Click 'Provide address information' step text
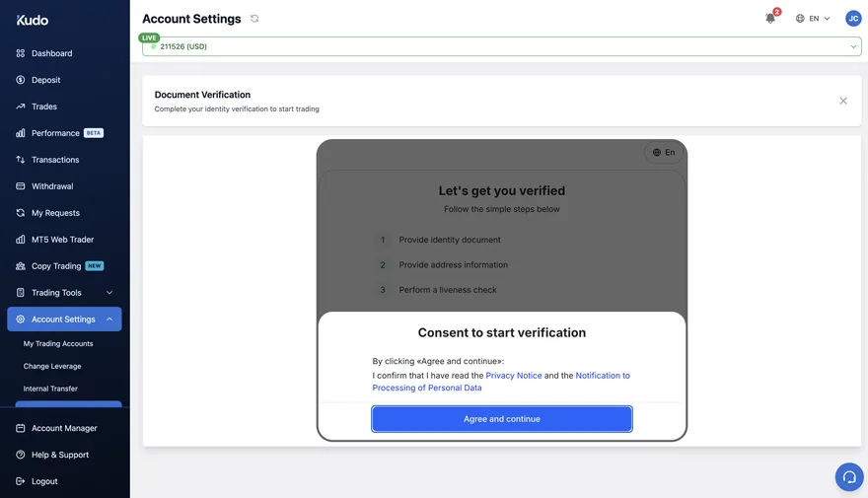 (453, 264)
